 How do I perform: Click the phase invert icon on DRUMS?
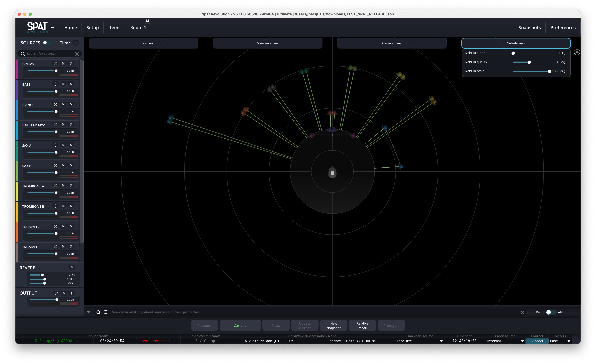click(55, 64)
